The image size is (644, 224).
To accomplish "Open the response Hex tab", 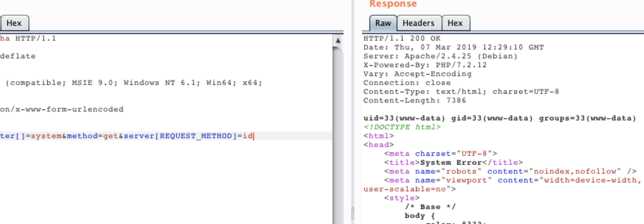I will click(455, 23).
